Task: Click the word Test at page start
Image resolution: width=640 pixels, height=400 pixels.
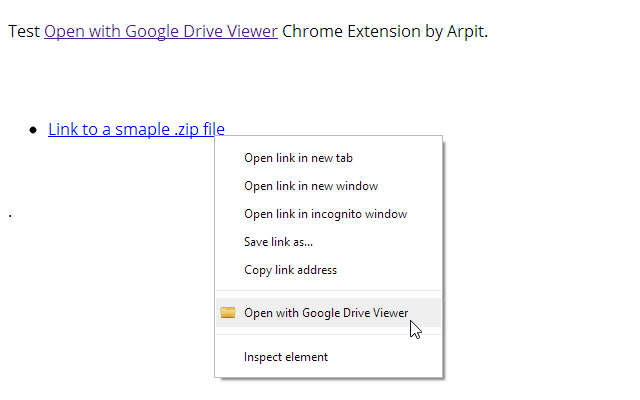Action: [x=24, y=31]
